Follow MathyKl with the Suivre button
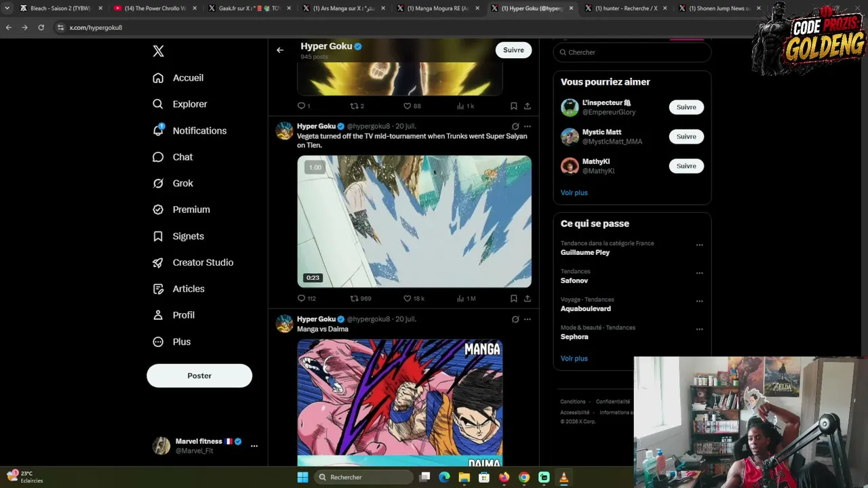The width and height of the screenshot is (868, 488). [686, 166]
